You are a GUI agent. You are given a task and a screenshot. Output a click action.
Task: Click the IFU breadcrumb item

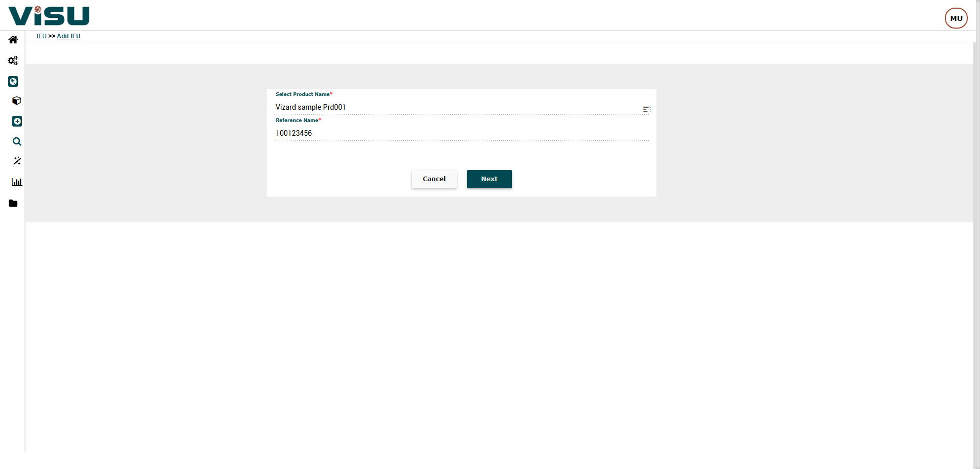coord(41,36)
